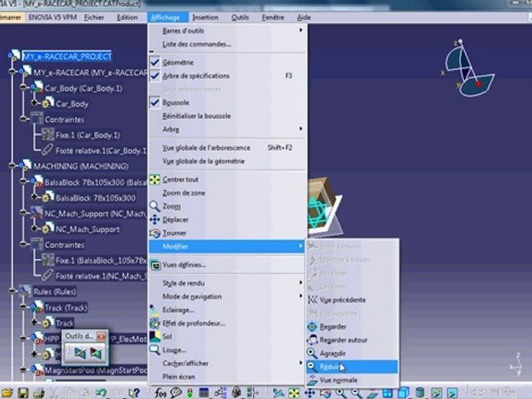This screenshot has width=532, height=399.
Task: Click the Print icon in bottom toolbar
Action: point(39,393)
